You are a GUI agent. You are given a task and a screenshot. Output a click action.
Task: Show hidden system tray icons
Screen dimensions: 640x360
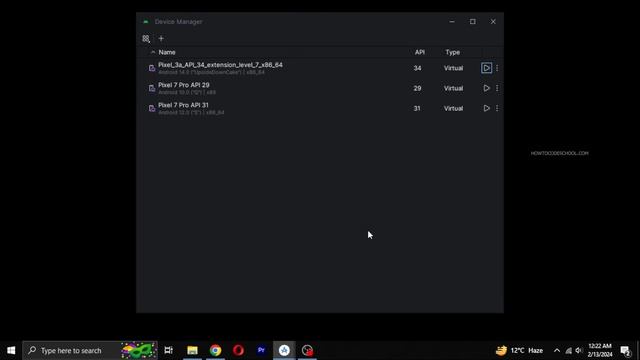557,350
